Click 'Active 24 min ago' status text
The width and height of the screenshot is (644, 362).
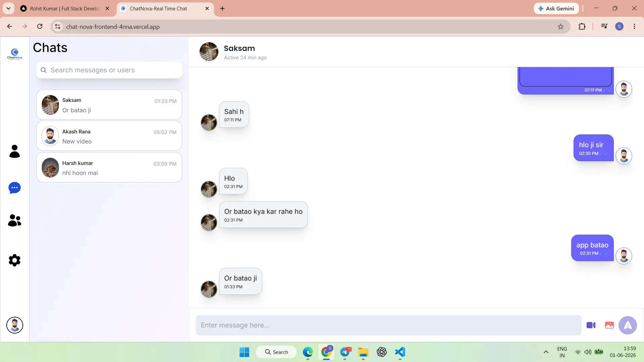click(245, 58)
